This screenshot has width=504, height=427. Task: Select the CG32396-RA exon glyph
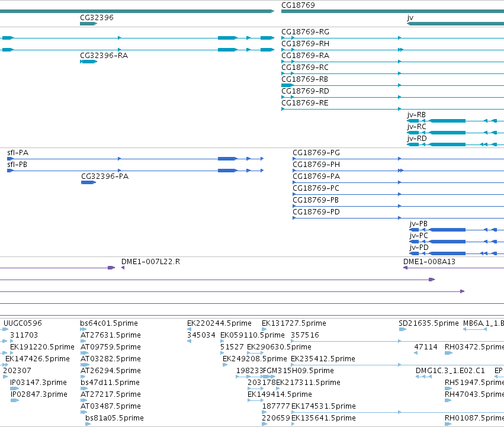click(x=88, y=62)
